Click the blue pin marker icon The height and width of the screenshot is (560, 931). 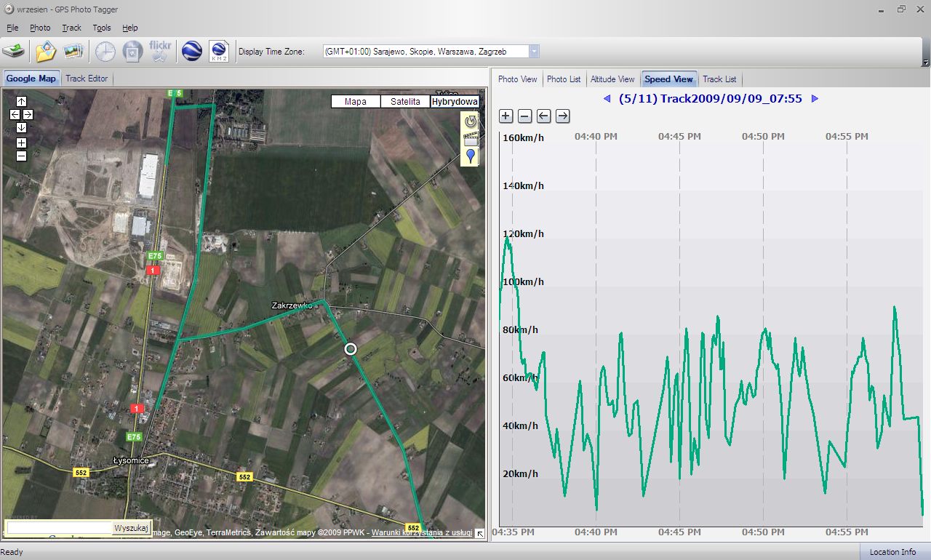(x=471, y=156)
